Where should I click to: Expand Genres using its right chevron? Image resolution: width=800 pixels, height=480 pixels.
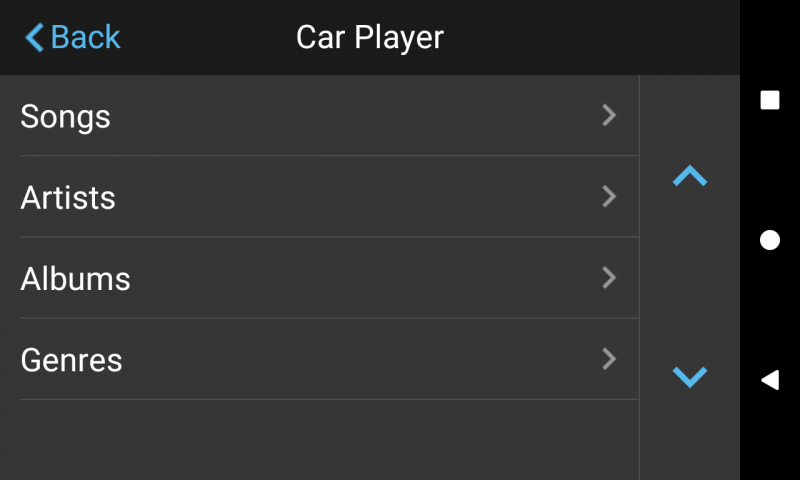tap(609, 359)
